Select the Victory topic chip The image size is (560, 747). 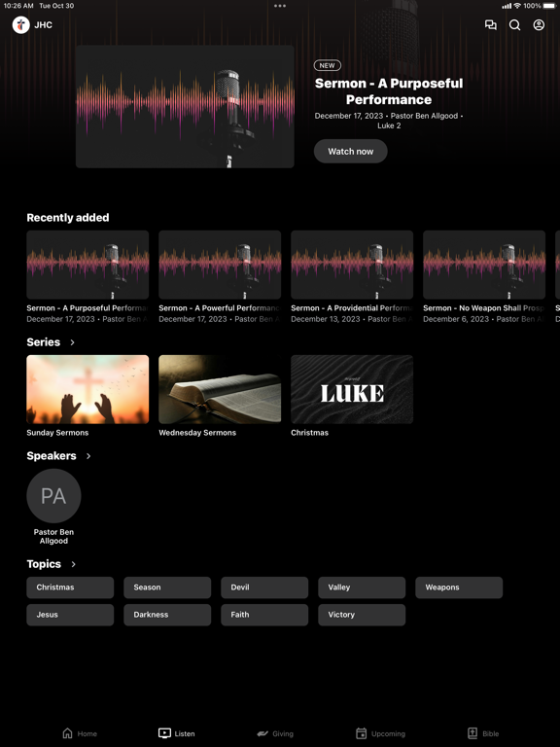pyautogui.click(x=362, y=615)
